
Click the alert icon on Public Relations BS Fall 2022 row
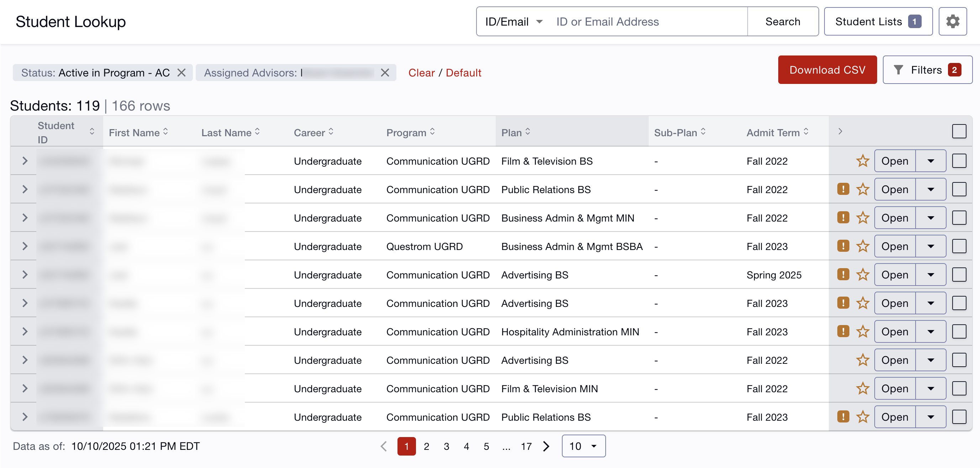click(843, 189)
